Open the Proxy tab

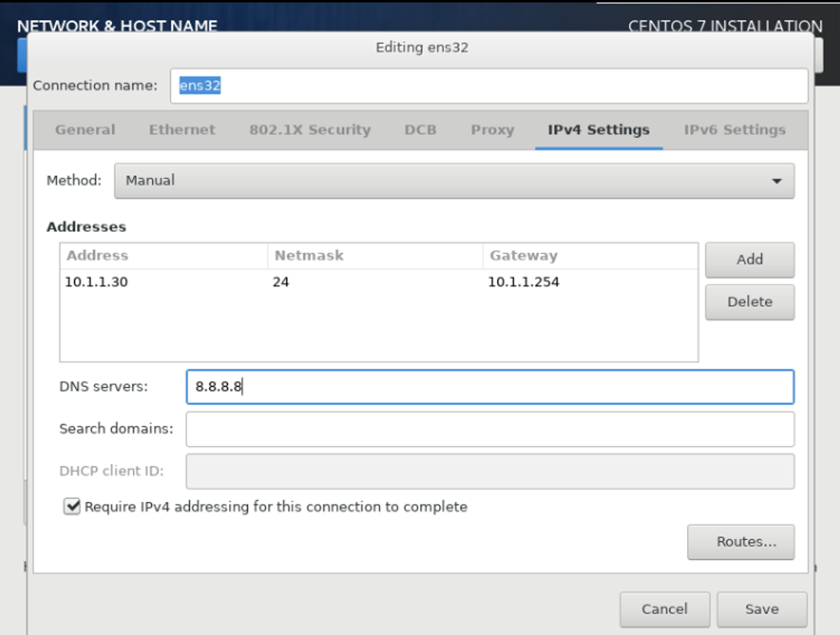(x=492, y=130)
